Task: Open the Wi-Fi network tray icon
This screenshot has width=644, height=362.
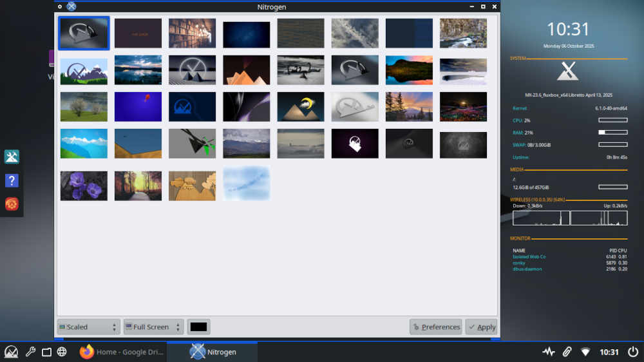Action: point(585,352)
